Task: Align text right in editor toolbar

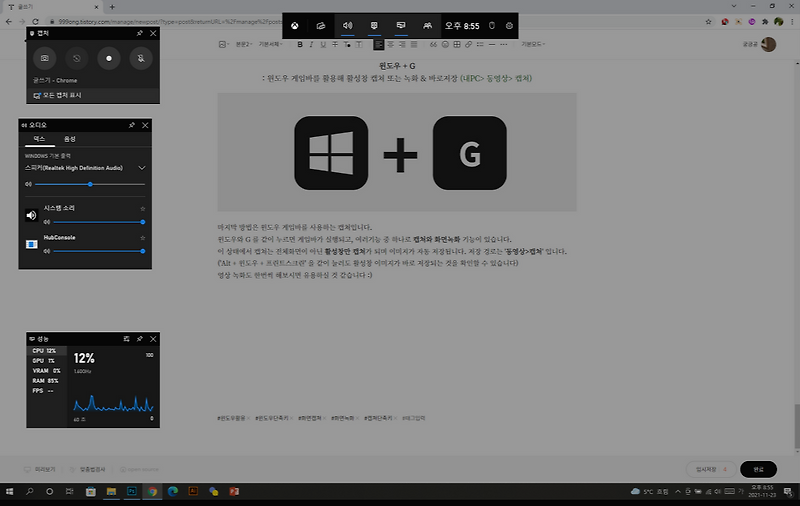Action: (x=402, y=44)
